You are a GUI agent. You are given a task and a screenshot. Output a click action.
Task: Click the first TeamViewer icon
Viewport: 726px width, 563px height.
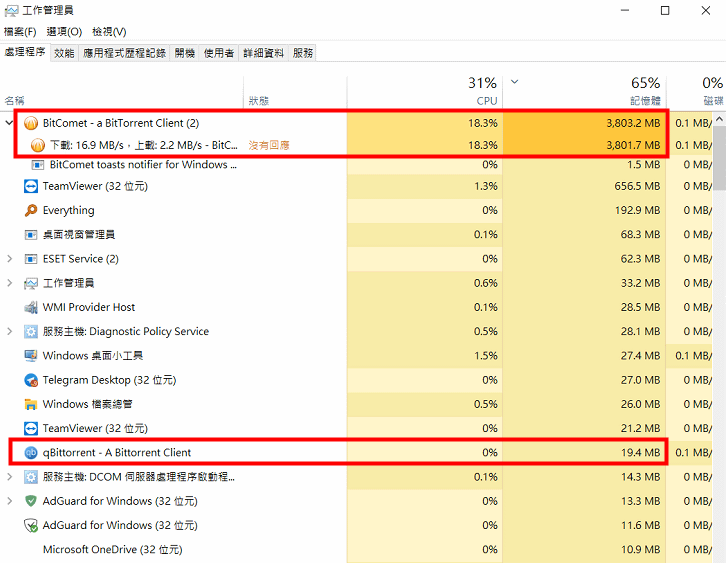[30, 187]
